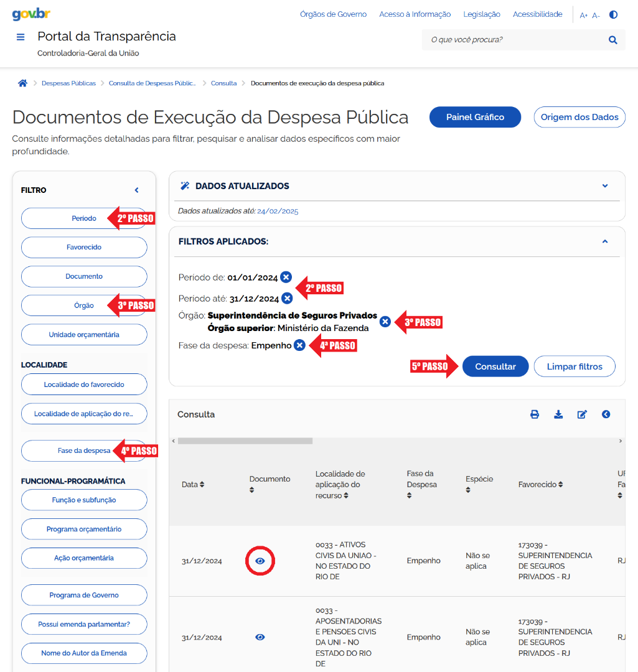
Task: Collapse the FILTROS APLICADOS section
Action: click(604, 241)
